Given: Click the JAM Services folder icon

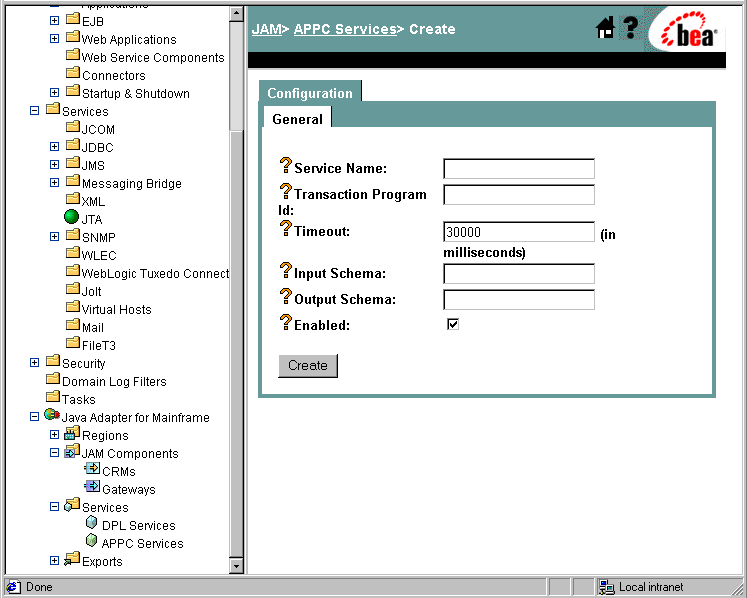Looking at the screenshot, I should coord(72,505).
